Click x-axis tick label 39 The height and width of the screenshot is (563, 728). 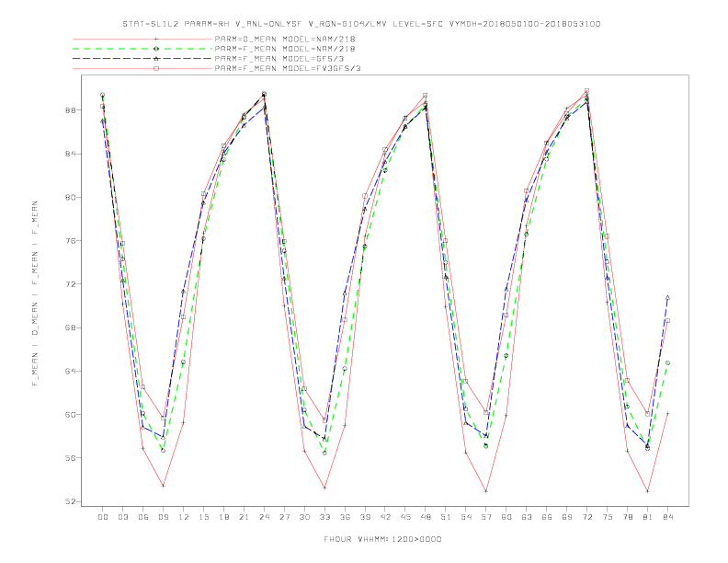(x=365, y=517)
